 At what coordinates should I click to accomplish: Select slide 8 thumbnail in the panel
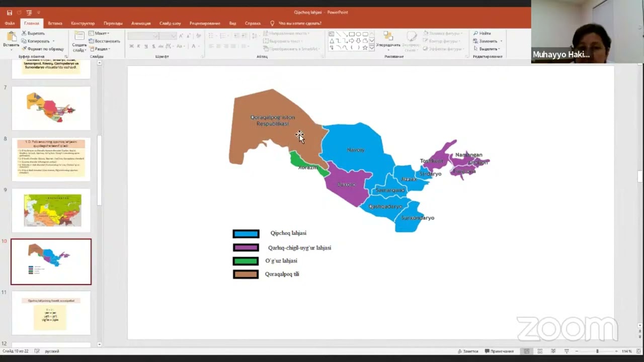51,159
